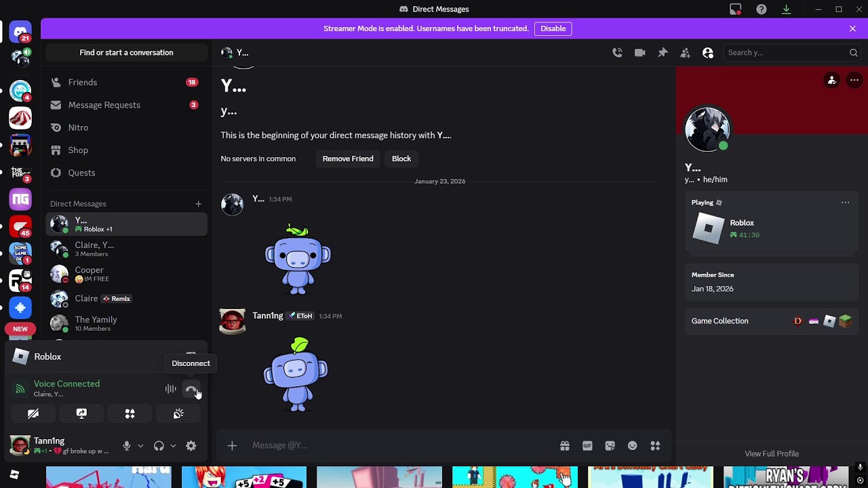Hide the user profile panel
The width and height of the screenshot is (868, 488).
tap(708, 52)
